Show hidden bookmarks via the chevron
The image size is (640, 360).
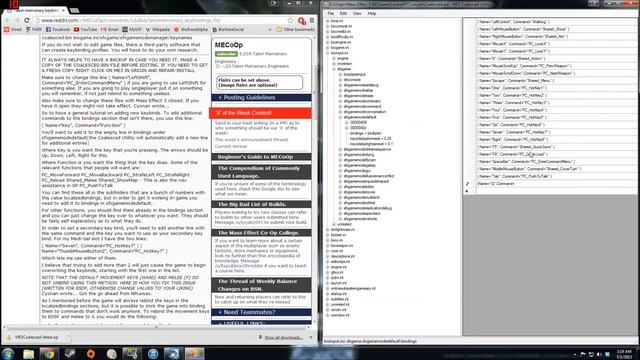tap(270, 29)
